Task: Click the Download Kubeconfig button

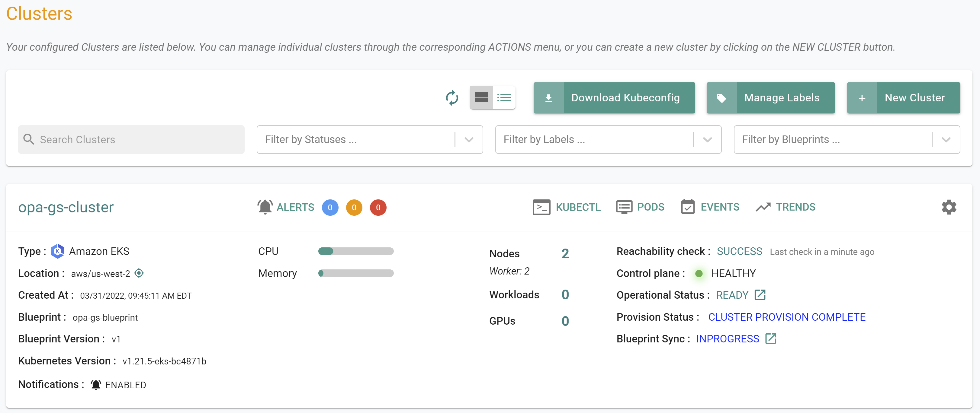Action: [x=614, y=98]
